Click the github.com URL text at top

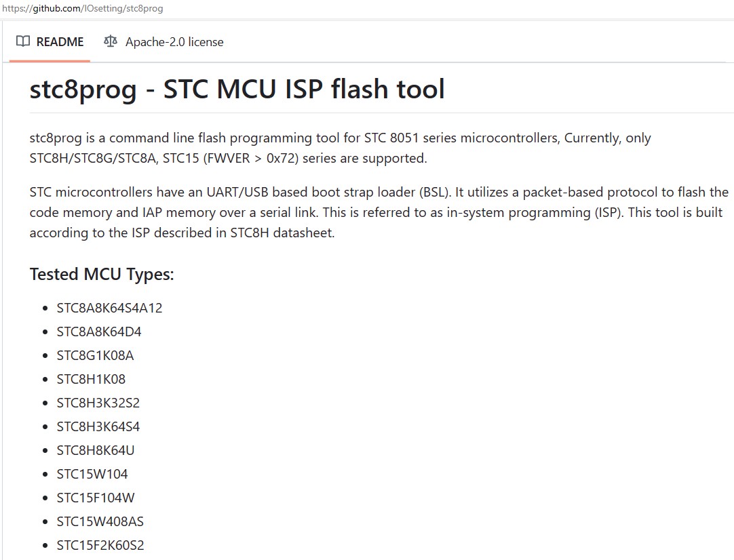pyautogui.click(x=82, y=9)
